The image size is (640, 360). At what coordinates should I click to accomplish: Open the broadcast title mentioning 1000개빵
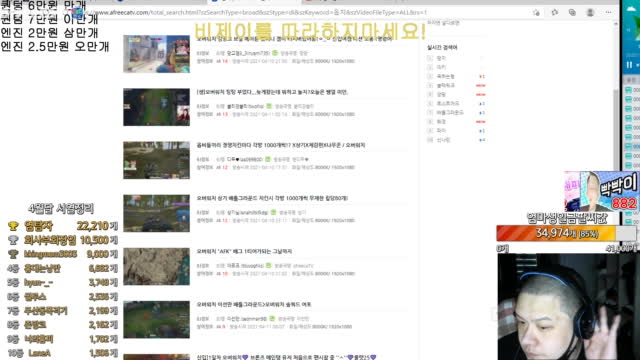pos(281,145)
